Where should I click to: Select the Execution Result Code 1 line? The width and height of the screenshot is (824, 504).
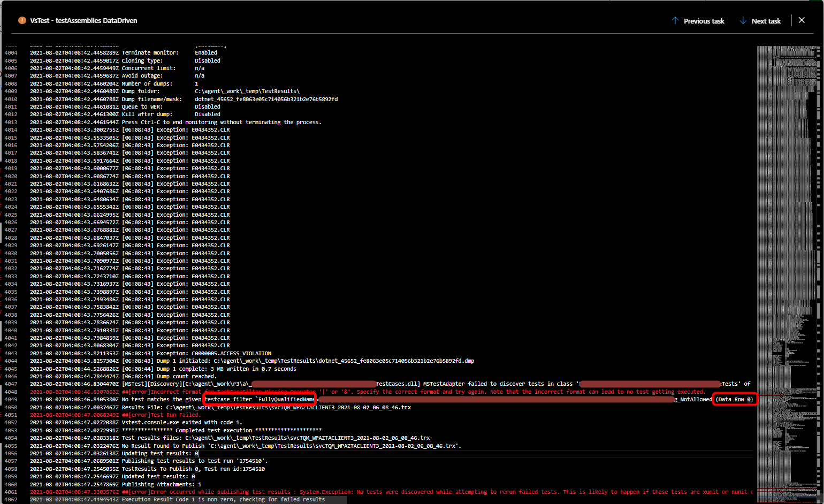pyautogui.click(x=177, y=499)
